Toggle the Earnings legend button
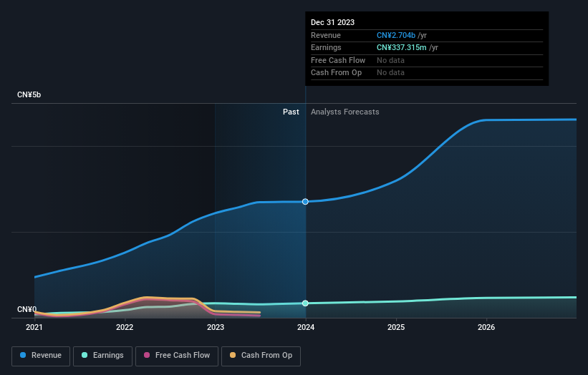 coord(102,356)
